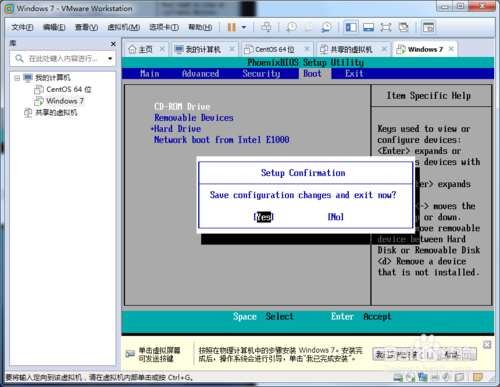Image resolution: width=500 pixels, height=387 pixels.
Task: Click the pause virtual machine icon
Action: 232,27
